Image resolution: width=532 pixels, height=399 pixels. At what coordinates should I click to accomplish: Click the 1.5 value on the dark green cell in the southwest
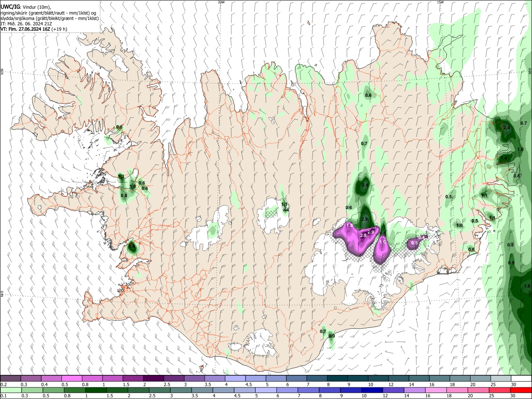point(132,246)
